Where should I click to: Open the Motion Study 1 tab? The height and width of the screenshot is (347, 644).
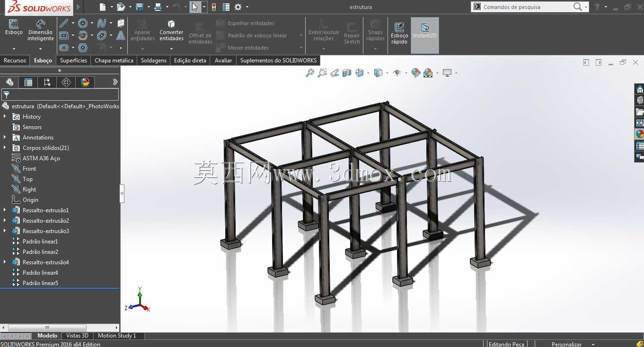[x=117, y=336]
